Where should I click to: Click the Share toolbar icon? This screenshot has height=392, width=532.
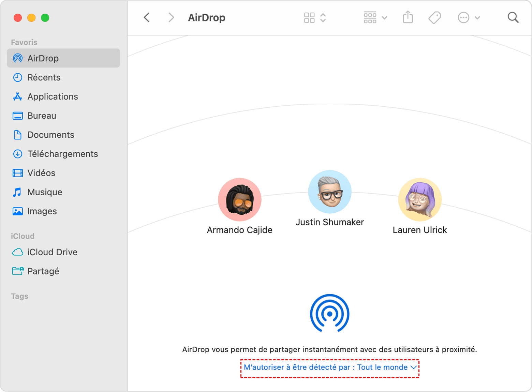point(408,17)
